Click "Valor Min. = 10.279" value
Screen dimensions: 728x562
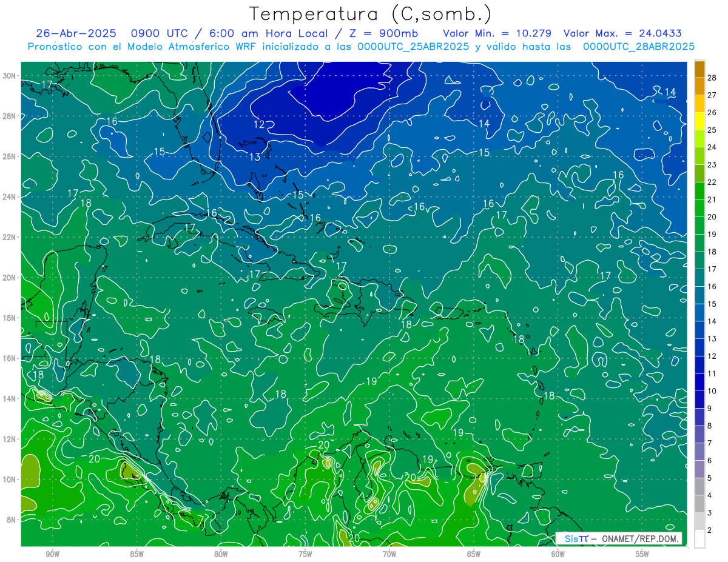pyautogui.click(x=497, y=33)
